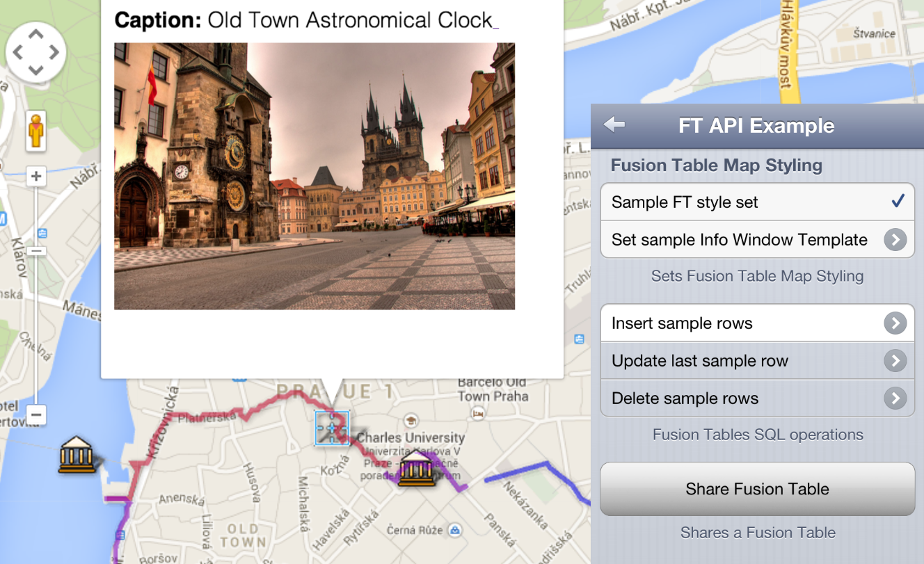
Task: Click the graduation cap icon above Charles University
Action: [411, 420]
